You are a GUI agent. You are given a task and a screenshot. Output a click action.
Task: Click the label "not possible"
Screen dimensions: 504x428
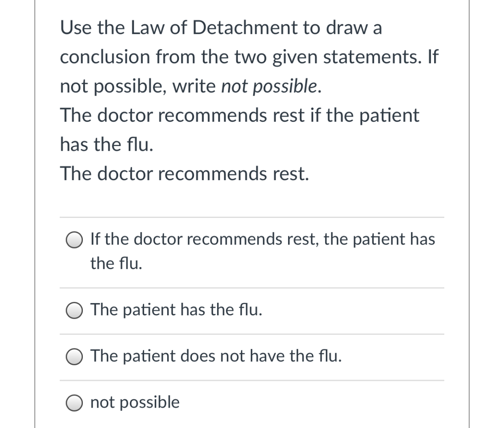click(x=135, y=402)
